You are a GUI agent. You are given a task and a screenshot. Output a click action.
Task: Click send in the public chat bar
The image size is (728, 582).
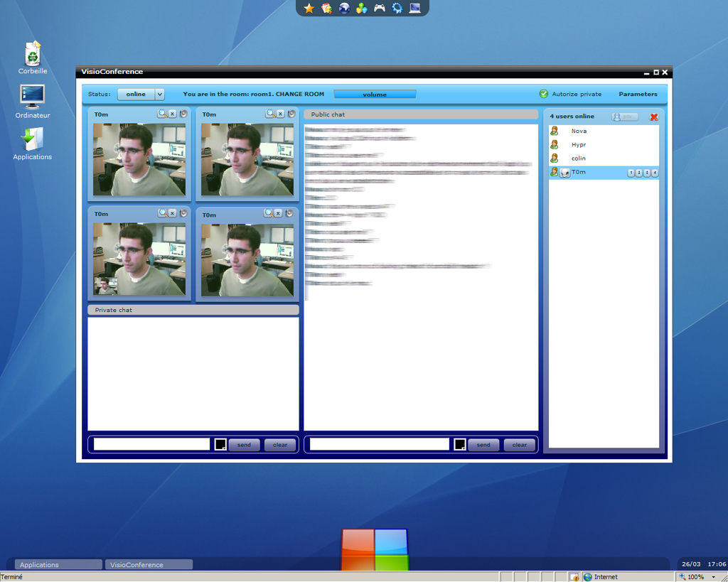tap(483, 445)
